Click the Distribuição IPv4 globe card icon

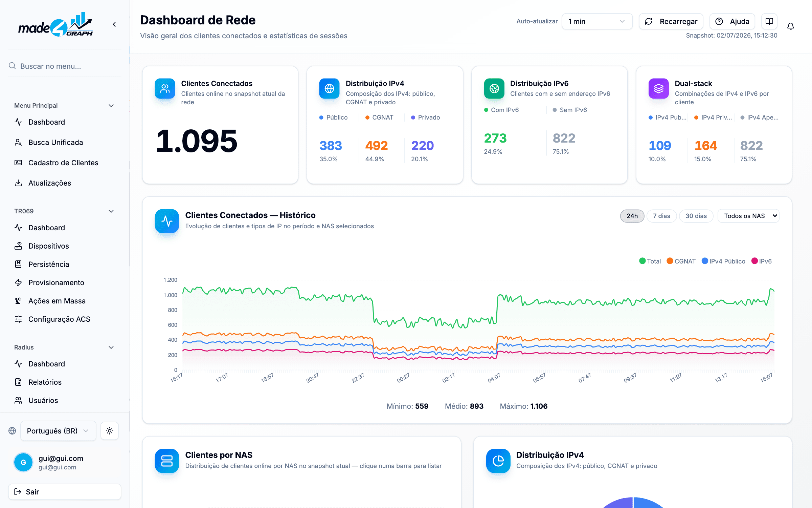[329, 89]
